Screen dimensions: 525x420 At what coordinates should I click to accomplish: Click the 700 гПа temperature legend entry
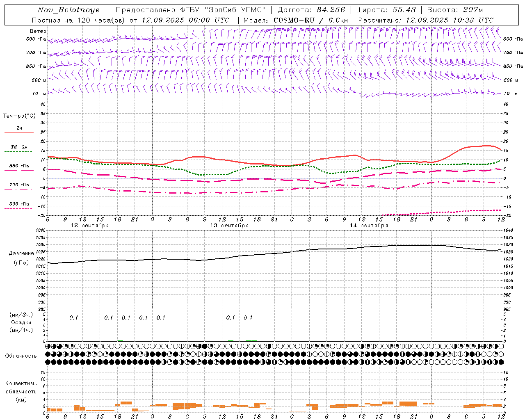[19, 185]
